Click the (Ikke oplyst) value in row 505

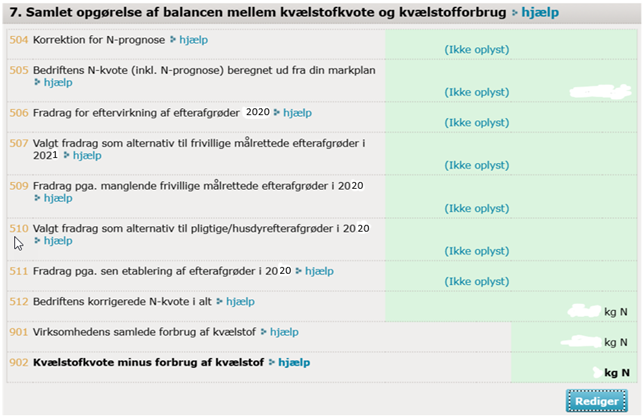(x=477, y=92)
